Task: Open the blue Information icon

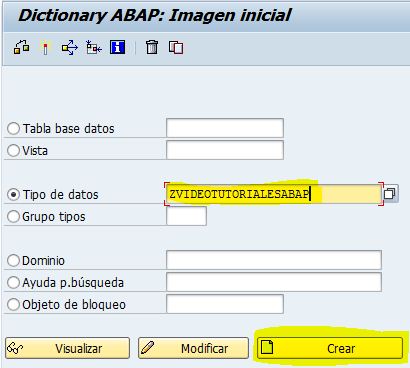Action: (x=118, y=47)
